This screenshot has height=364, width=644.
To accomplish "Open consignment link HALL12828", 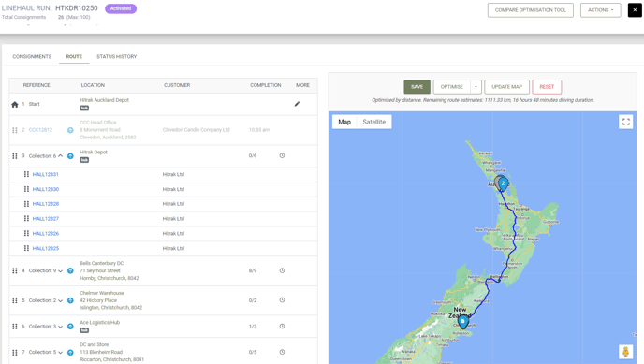I will (x=46, y=204).
